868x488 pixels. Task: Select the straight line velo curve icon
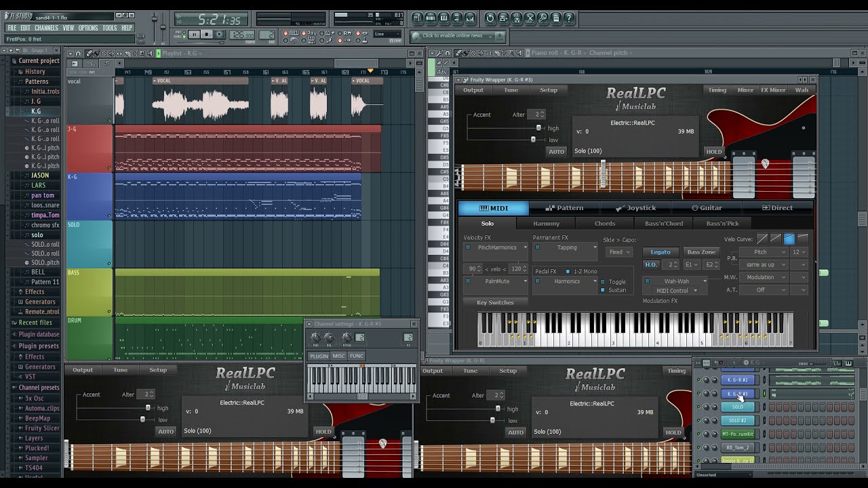[x=762, y=239]
